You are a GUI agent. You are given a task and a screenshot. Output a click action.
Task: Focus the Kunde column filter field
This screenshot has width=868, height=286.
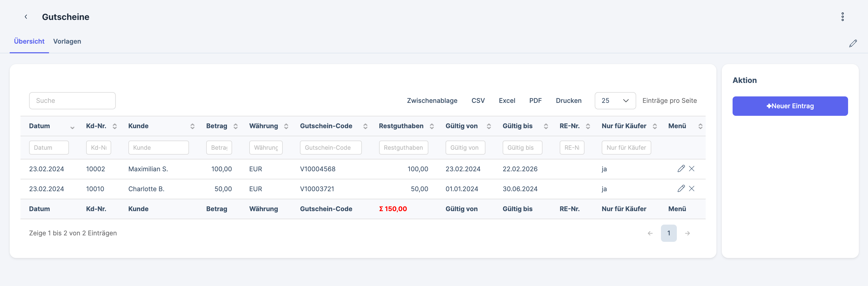(158, 148)
